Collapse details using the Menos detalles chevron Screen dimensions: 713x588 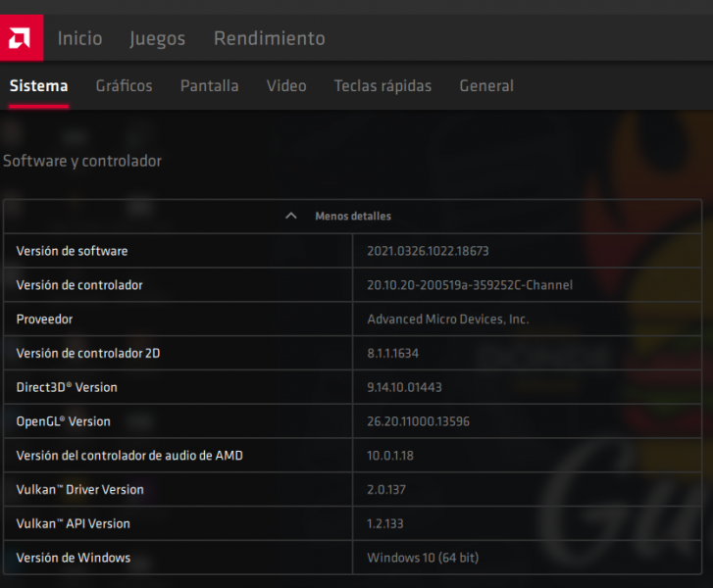290,216
